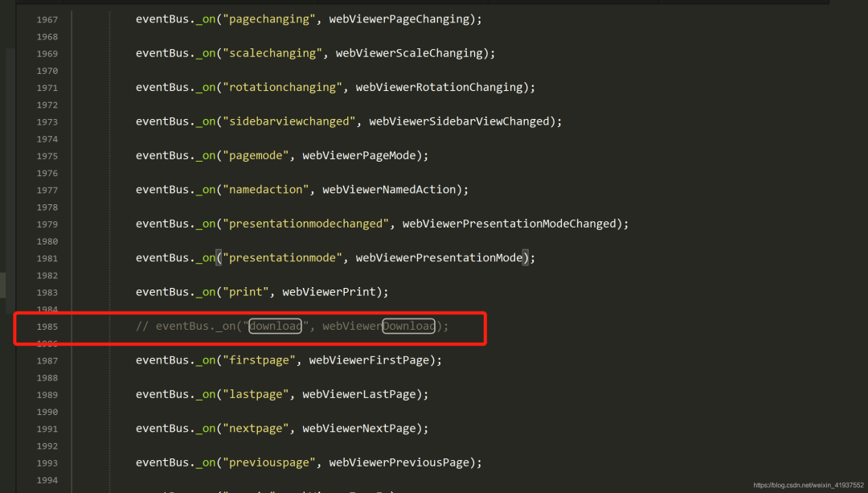Click the "namedaction" string literal
Screen dimensions: 868x493
click(266, 190)
